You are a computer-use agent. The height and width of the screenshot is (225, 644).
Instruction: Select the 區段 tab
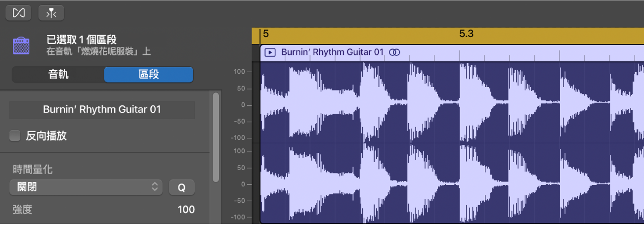point(148,75)
